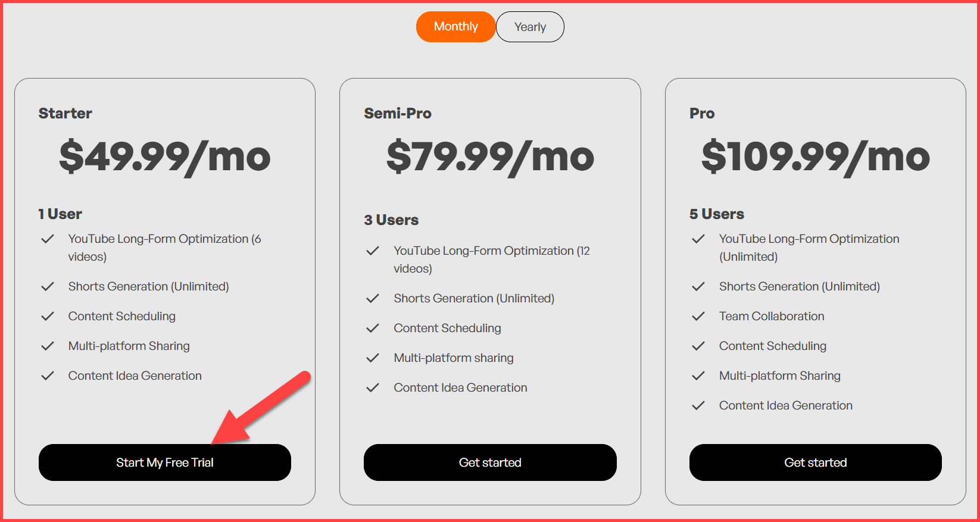Click checkmark beside Semi-Pro Shorts Generation
Image resolution: width=980 pixels, height=522 pixels.
(x=373, y=298)
